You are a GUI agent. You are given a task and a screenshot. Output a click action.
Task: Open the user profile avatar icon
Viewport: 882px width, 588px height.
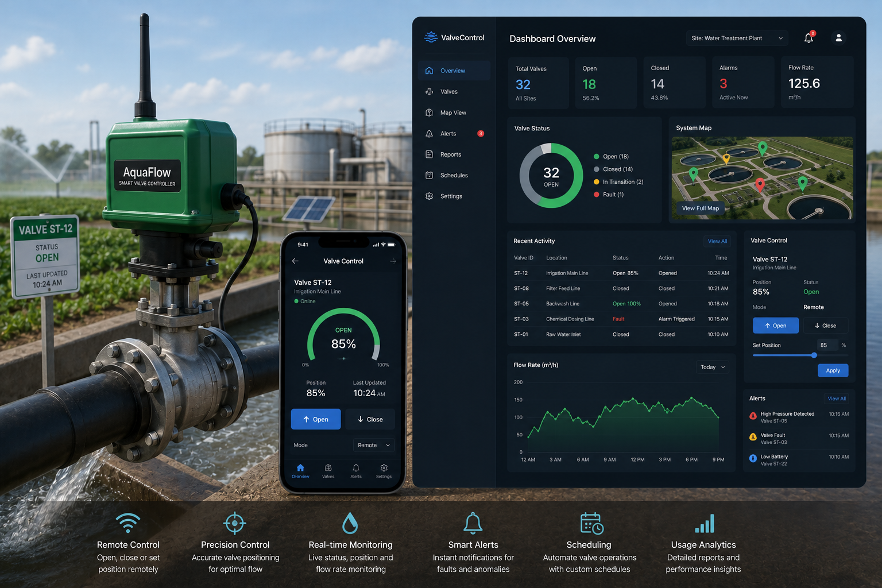coord(838,38)
